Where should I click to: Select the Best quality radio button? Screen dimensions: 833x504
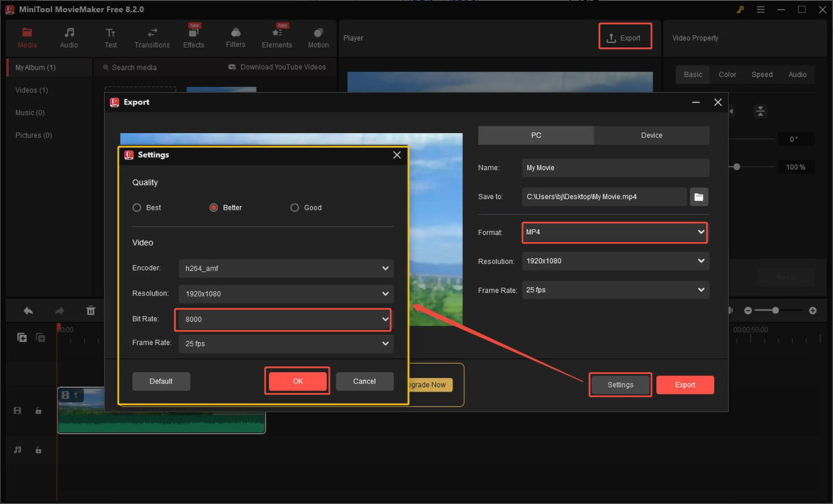point(137,208)
